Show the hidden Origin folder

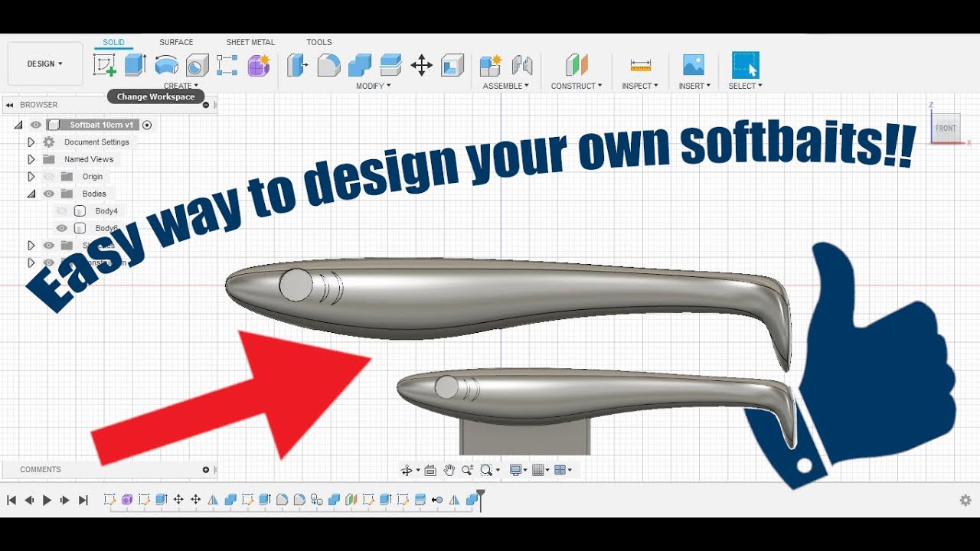(x=49, y=177)
